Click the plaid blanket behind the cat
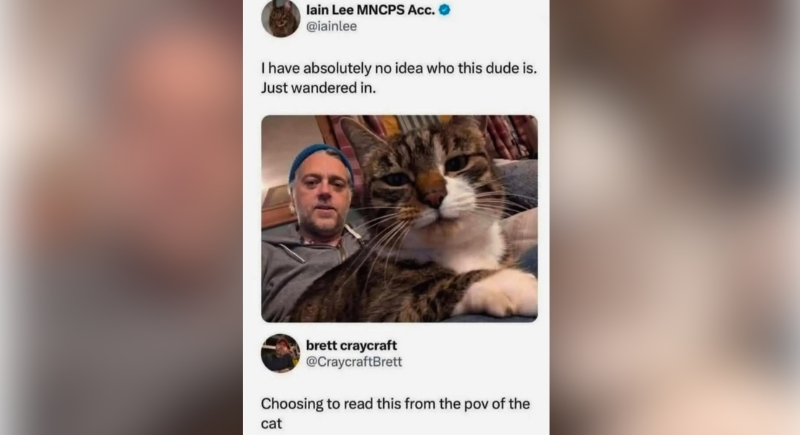Viewport: 800px width, 435px height. (505, 135)
